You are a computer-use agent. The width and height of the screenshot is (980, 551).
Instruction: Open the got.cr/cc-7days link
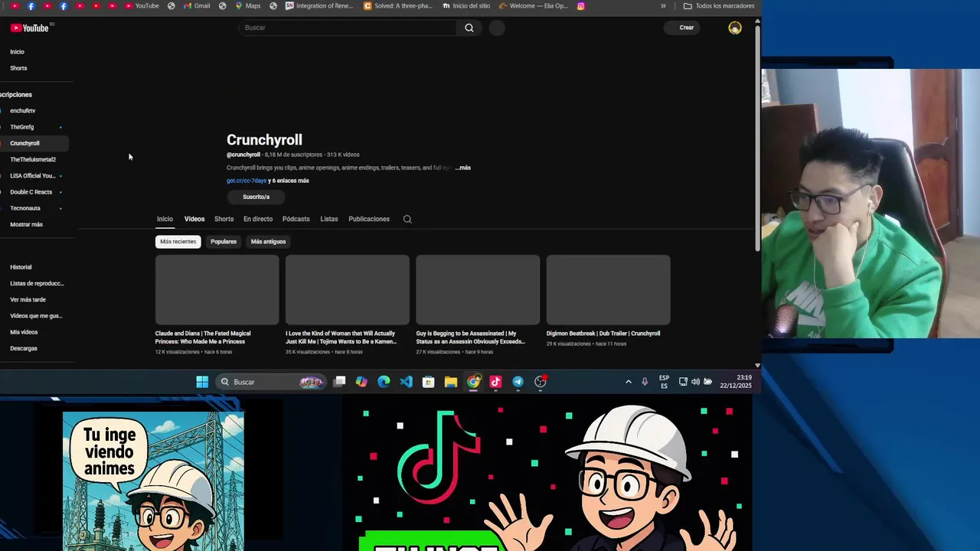coord(247,181)
